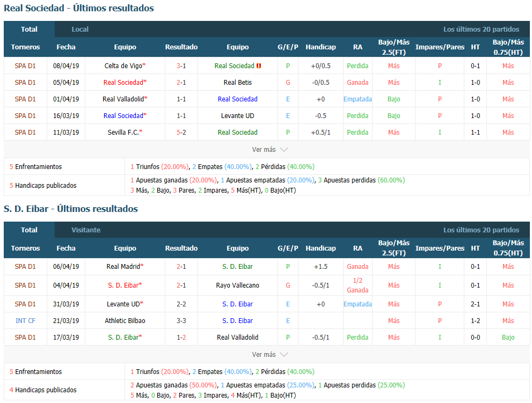
Task: Click INT CF tournament label
Action: coord(25,320)
